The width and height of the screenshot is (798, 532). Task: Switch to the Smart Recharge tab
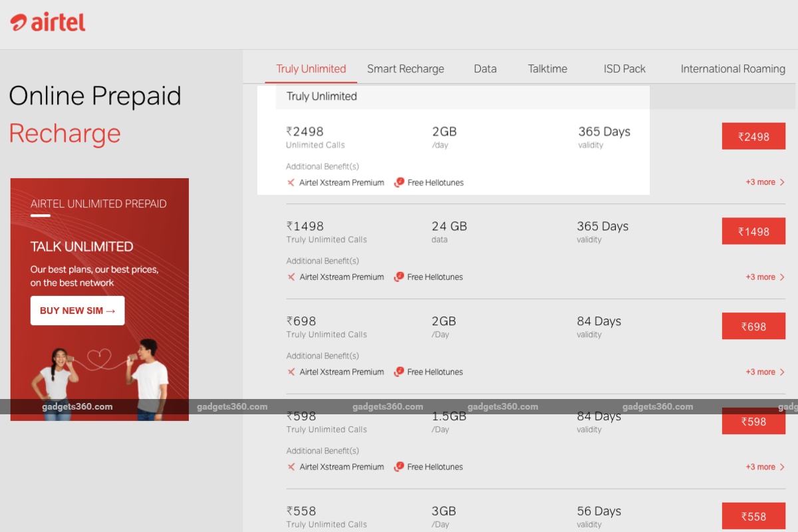406,68
